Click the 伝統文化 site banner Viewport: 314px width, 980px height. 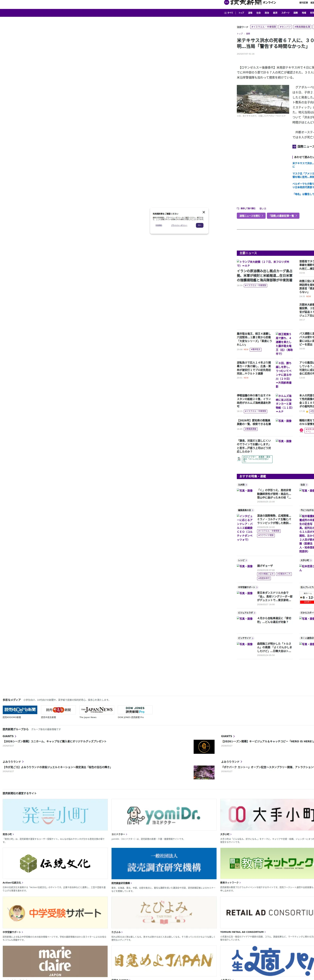pyautogui.click(x=55, y=864)
